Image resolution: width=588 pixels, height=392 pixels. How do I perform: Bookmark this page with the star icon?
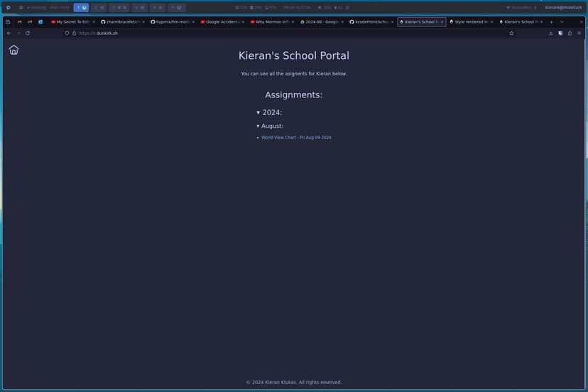[511, 33]
